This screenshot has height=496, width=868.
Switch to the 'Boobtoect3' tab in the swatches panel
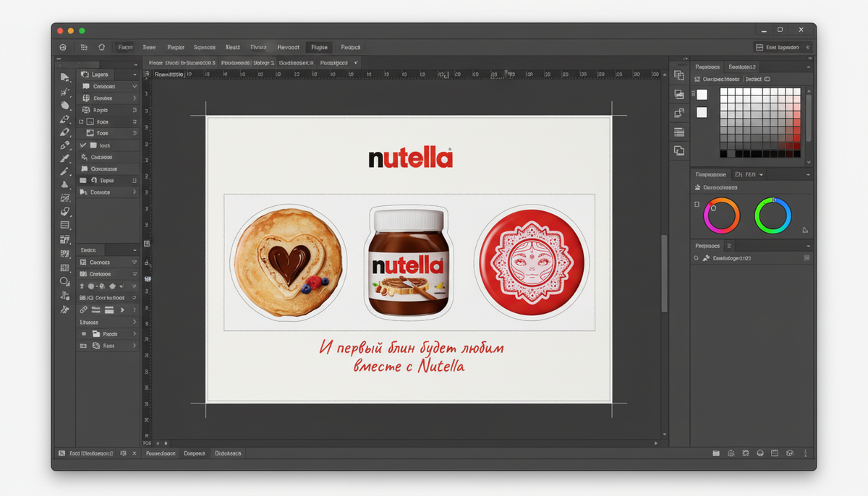point(742,66)
